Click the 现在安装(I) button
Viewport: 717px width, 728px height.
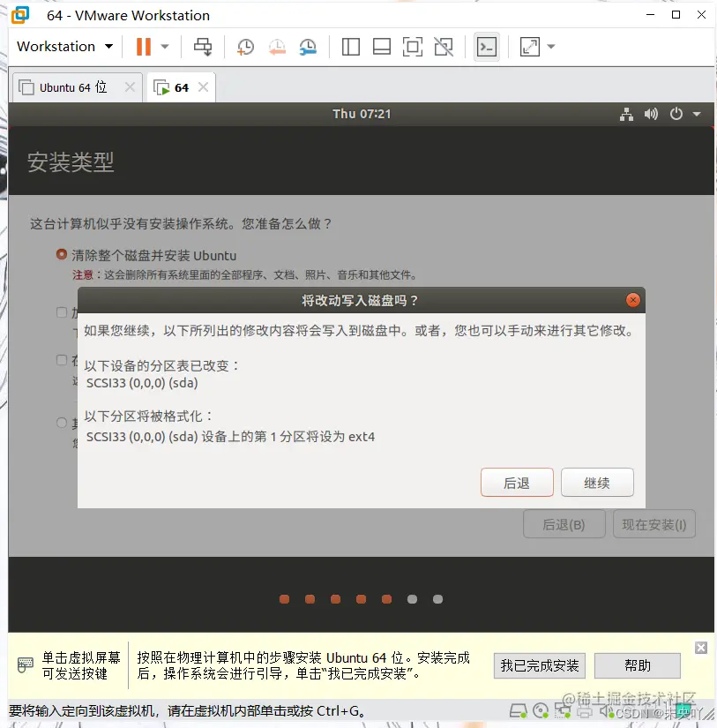654,524
